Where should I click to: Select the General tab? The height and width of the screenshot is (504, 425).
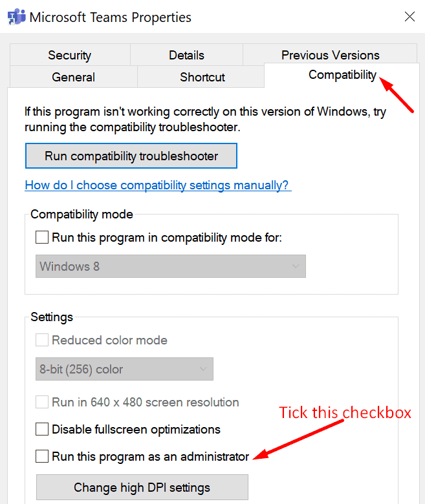point(74,77)
